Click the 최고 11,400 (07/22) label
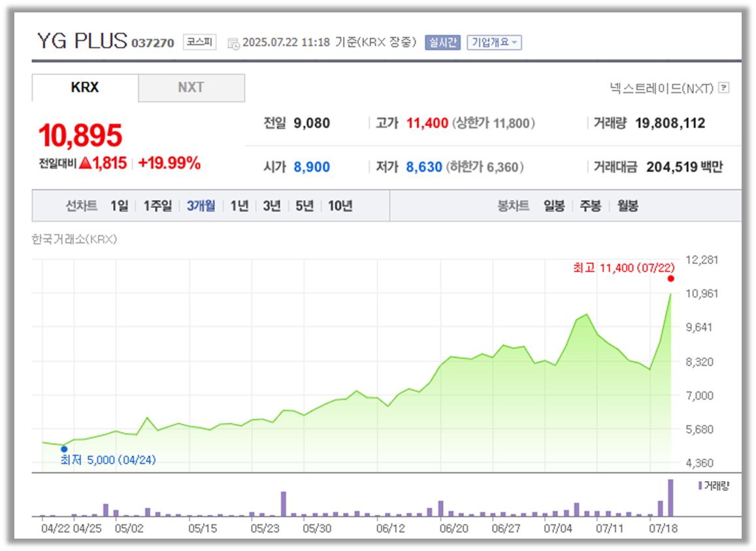Screen dimensions: 756x551 pos(624,268)
